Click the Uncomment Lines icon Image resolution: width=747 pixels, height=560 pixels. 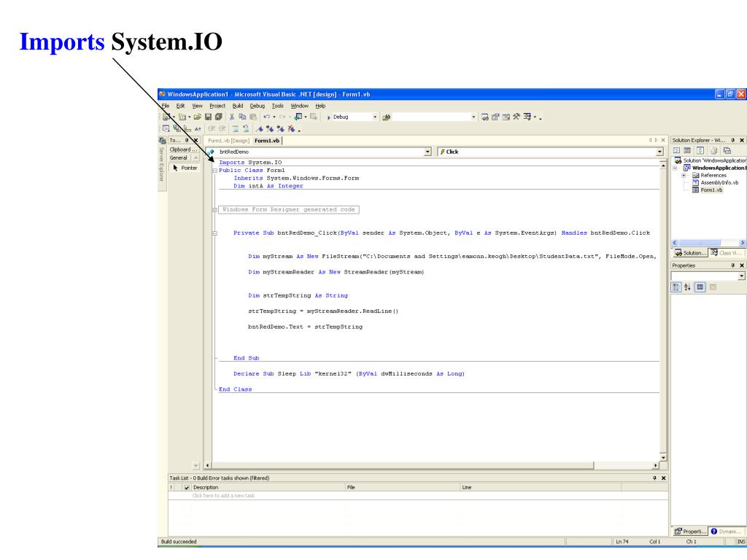[246, 128]
